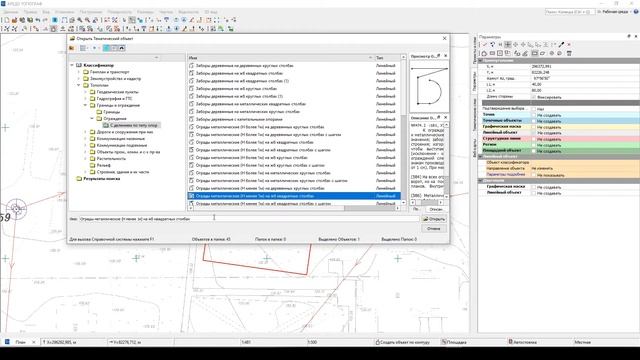Screen dimensions: 640x360
Task: Click the up-folder icon in dialog toolbar
Action: 72,48
